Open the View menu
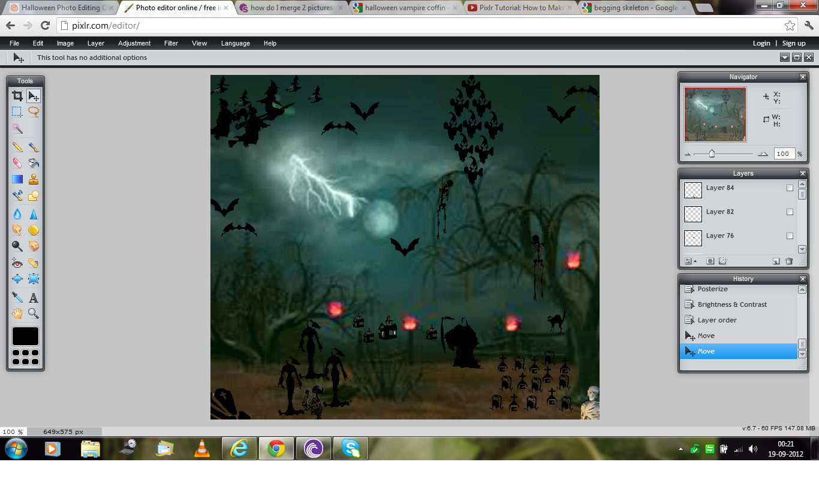 coord(200,43)
